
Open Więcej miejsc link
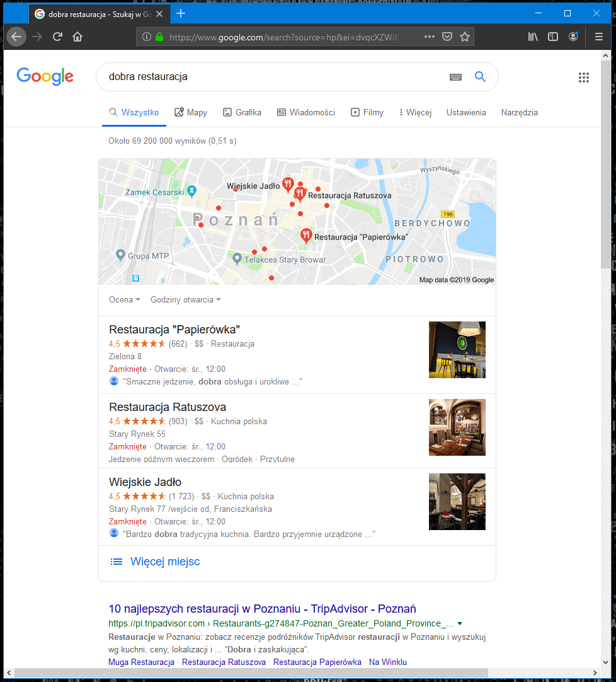[165, 562]
